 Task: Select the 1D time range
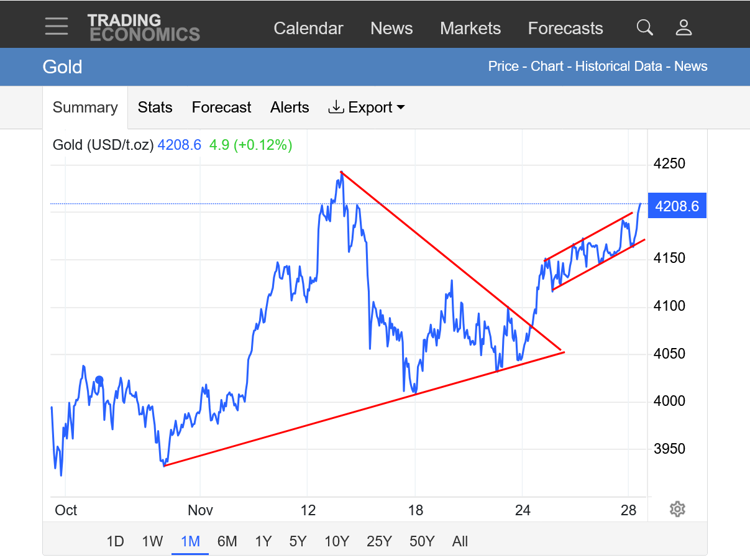pos(116,541)
